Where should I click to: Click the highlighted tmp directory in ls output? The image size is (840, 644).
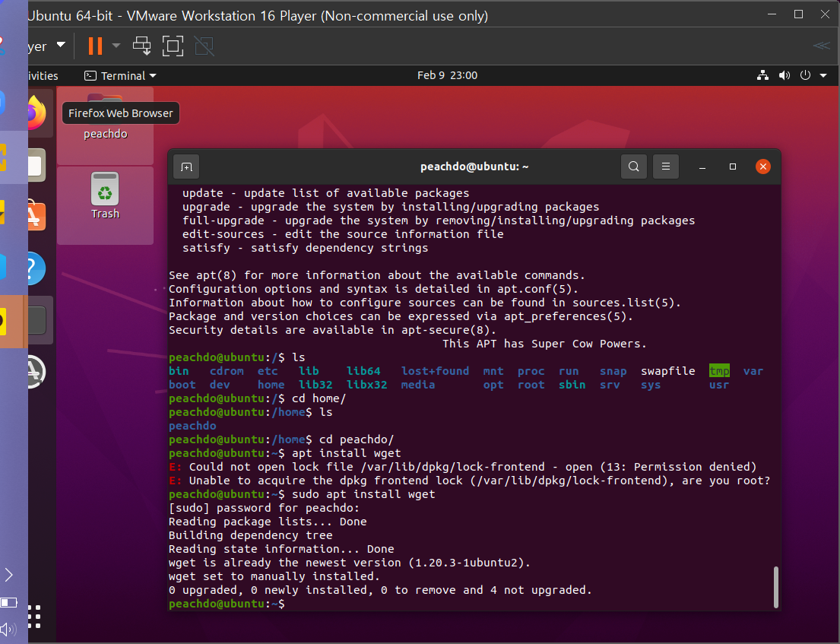[719, 371]
